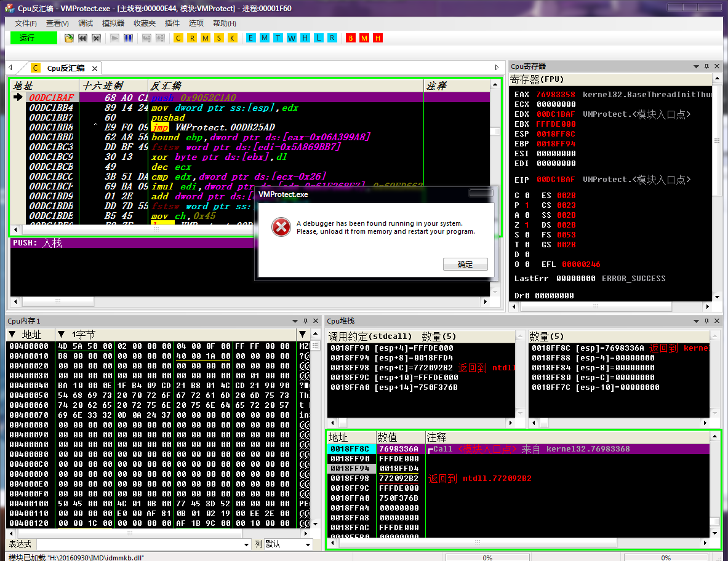Select stack row 0018FF98 returning to ntdll
Screen dimensions: 728x561
click(519, 479)
